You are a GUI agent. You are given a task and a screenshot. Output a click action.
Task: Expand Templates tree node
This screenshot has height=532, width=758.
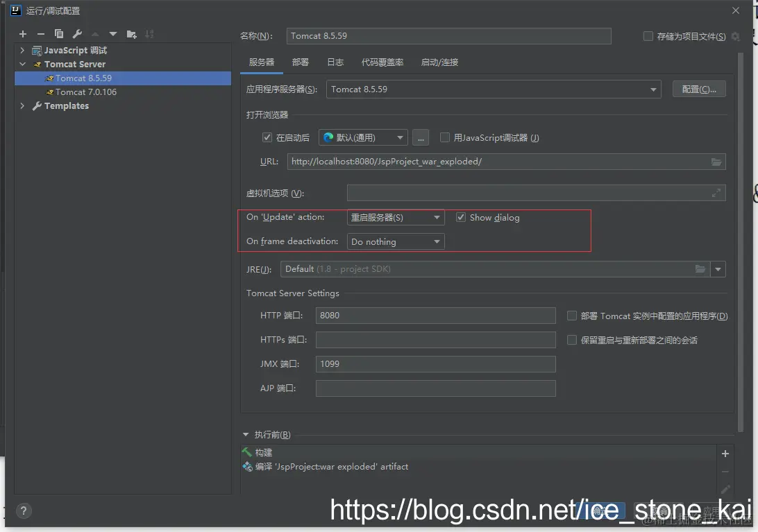point(22,106)
